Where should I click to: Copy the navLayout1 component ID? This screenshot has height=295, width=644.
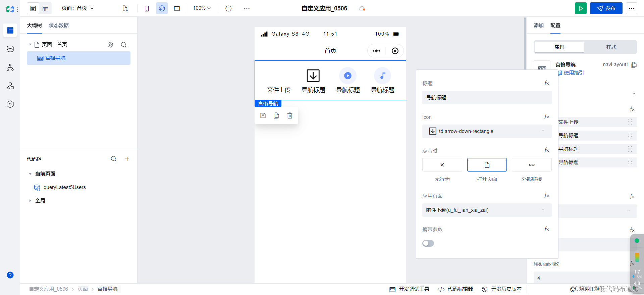point(634,65)
